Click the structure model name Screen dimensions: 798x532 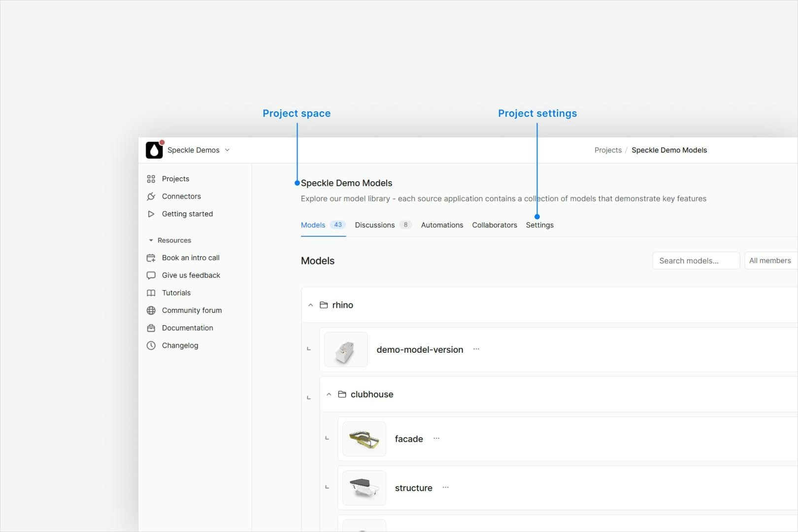(413, 488)
